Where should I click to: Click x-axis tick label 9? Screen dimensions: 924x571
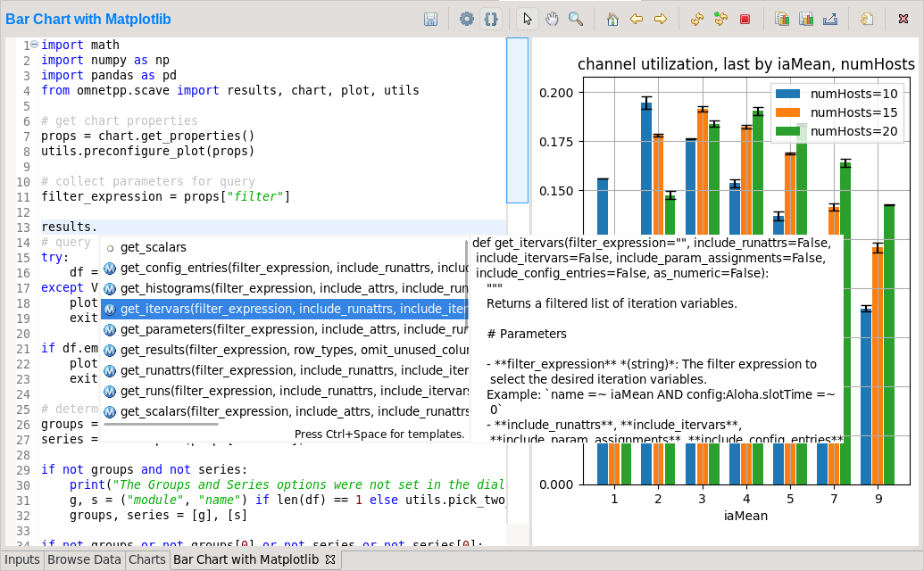878,500
